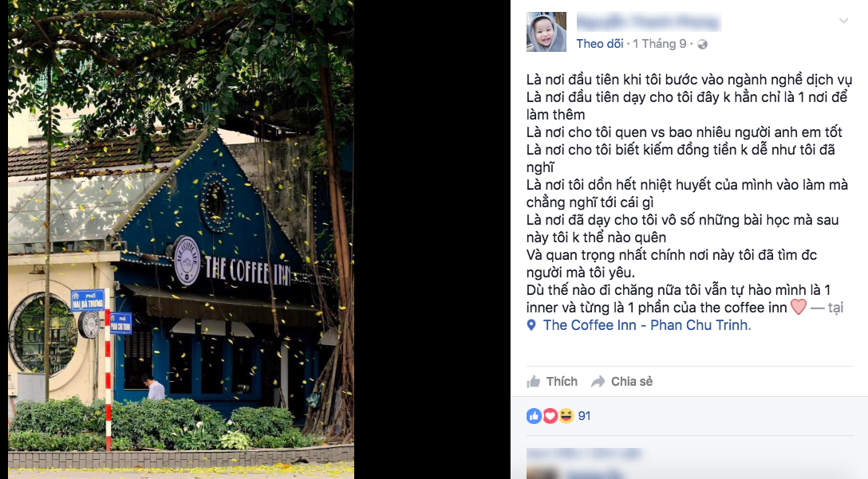
Task: Open the 1 Tháng 9 timestamp
Action: click(x=660, y=44)
